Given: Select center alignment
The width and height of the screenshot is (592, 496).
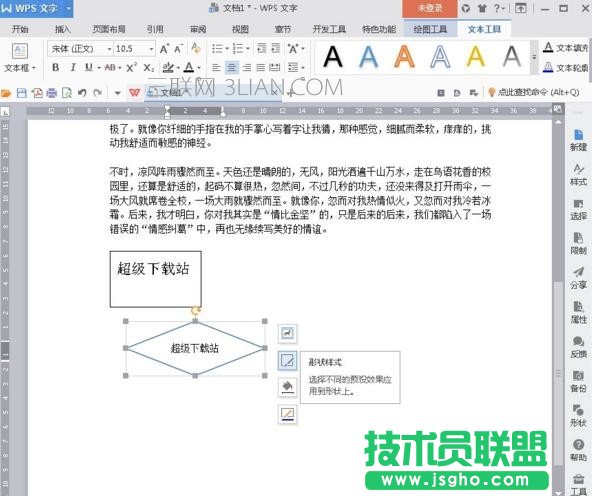Looking at the screenshot, I should [x=231, y=68].
